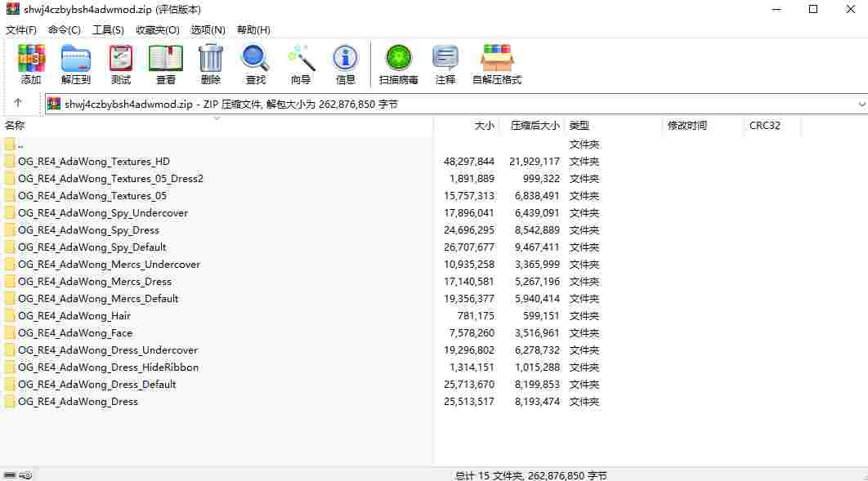Select OG_RE4_AdaWong_Mercs_Undercover folder
Image resolution: width=868 pixels, height=481 pixels.
point(109,265)
